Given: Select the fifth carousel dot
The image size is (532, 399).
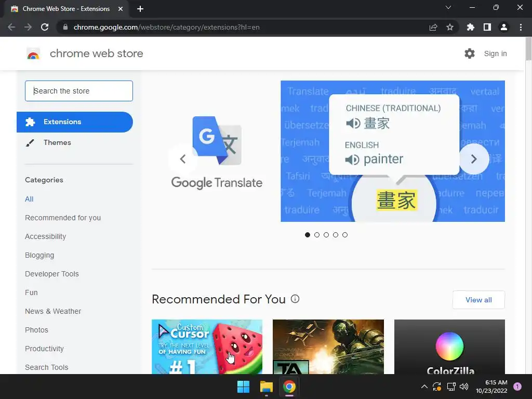Looking at the screenshot, I should pos(345,235).
